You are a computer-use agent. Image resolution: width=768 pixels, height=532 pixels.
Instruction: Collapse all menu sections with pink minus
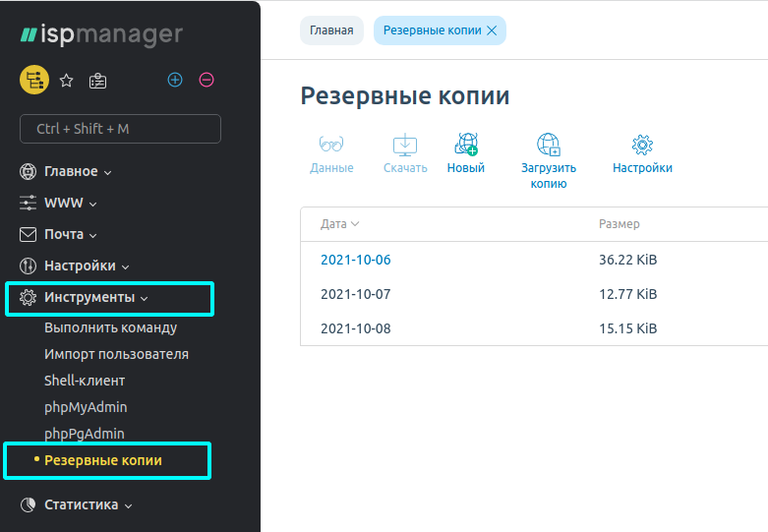pyautogui.click(x=207, y=80)
